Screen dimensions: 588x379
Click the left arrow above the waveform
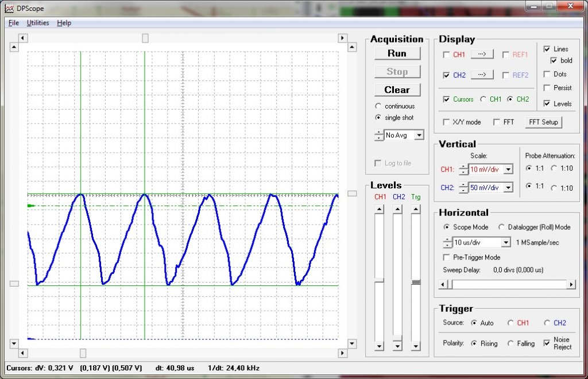[23, 38]
